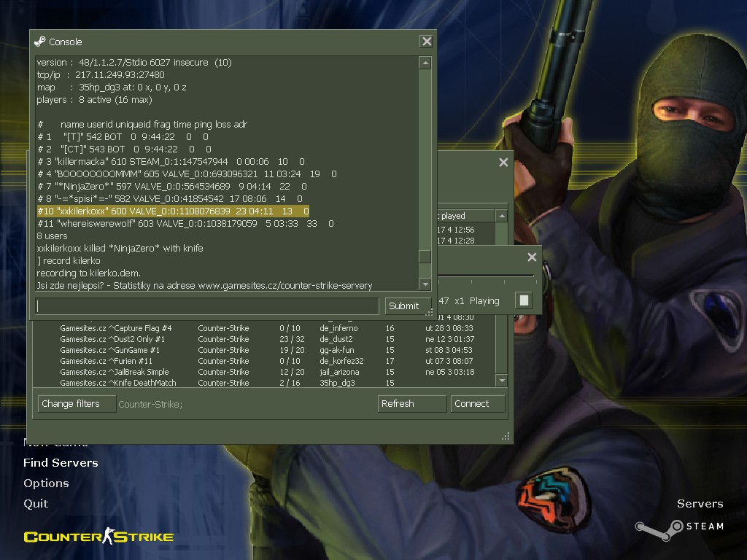Click the *NinjaZero* status line

pyautogui.click(x=172, y=186)
